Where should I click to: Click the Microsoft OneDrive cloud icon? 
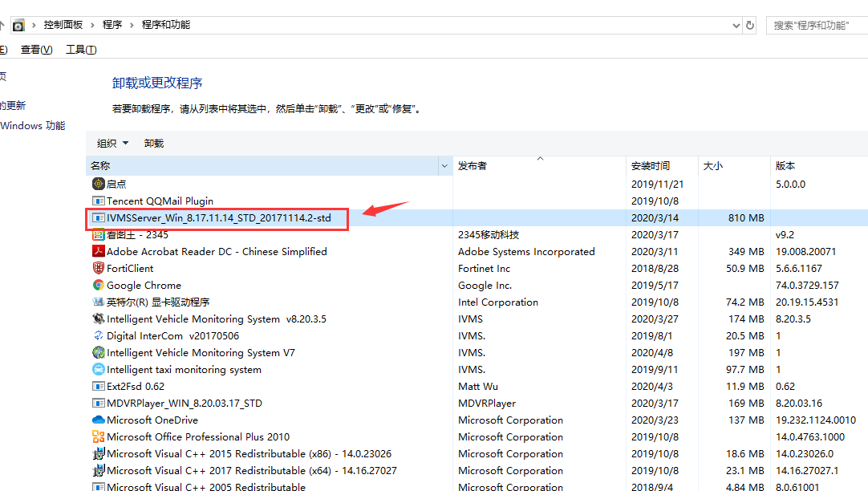click(99, 420)
